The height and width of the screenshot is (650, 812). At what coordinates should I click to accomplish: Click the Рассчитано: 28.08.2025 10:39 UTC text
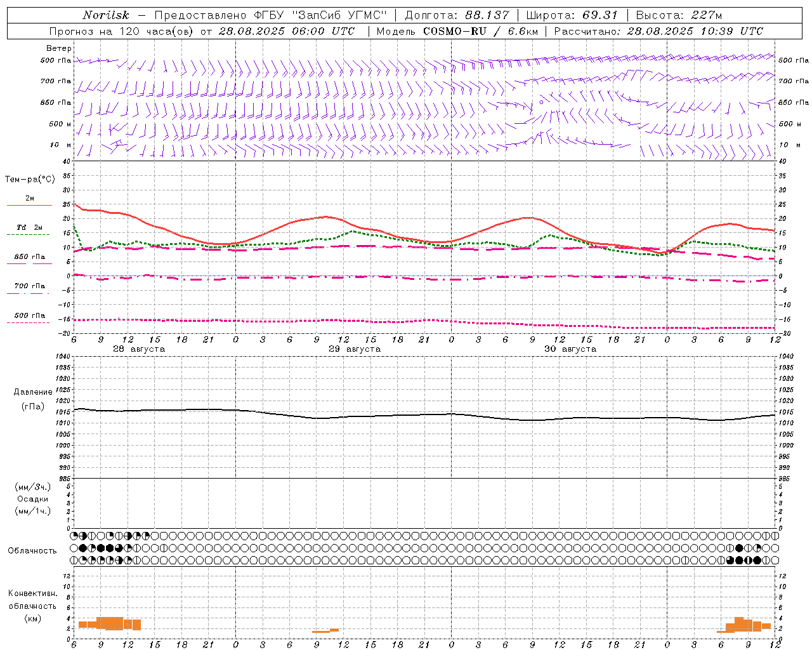(x=658, y=31)
